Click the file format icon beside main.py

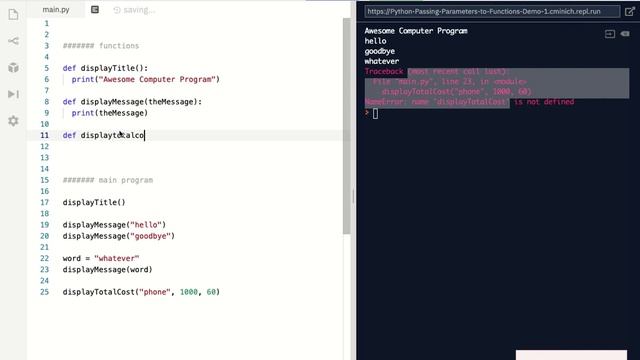tap(95, 9)
